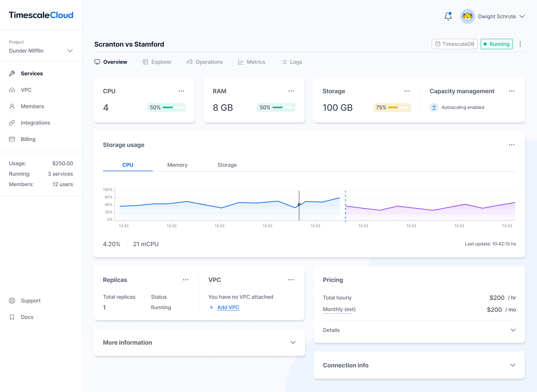Go to Billing in the sidebar
Viewport: 537px width, 392px height.
(28, 139)
